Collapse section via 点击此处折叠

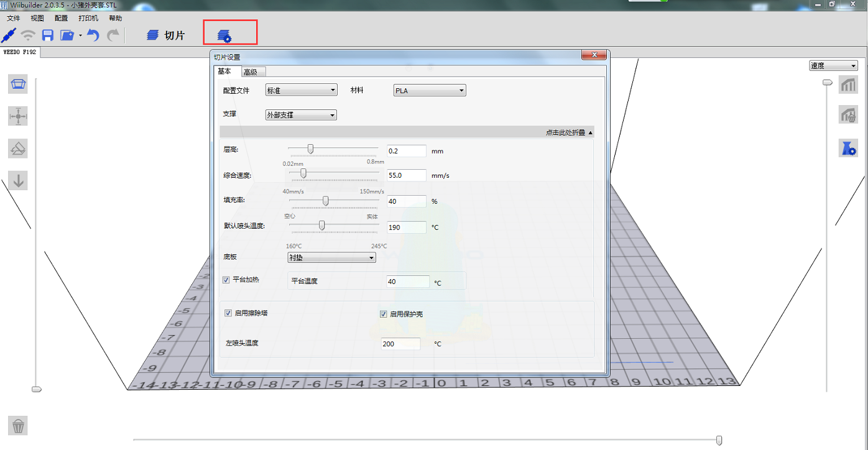click(569, 132)
